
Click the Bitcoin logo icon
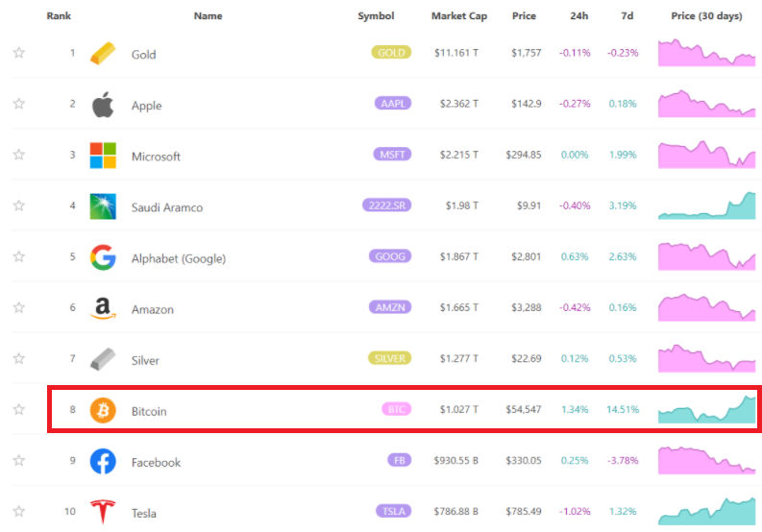click(103, 410)
